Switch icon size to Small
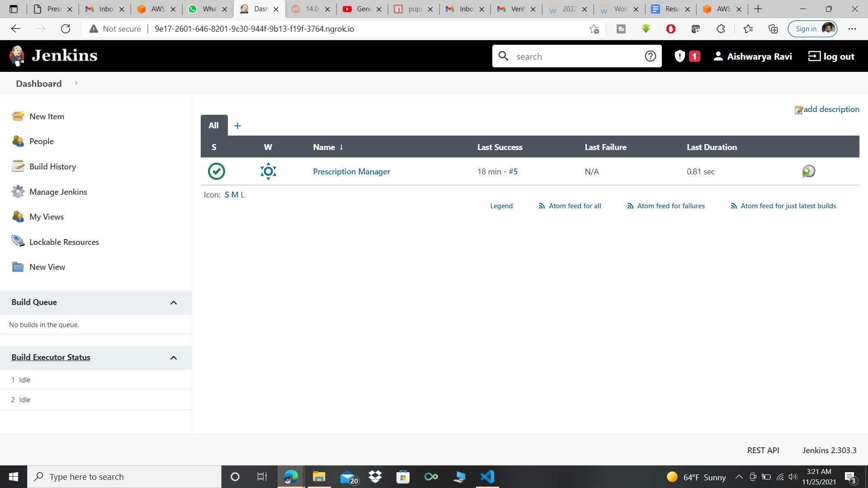The height and width of the screenshot is (488, 868). point(227,195)
